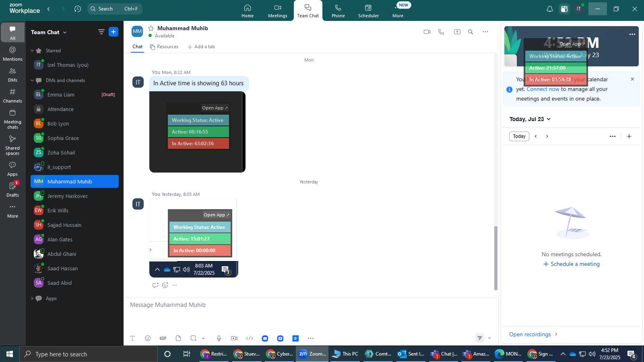Dismiss the calendar connection notice

pos(632,79)
